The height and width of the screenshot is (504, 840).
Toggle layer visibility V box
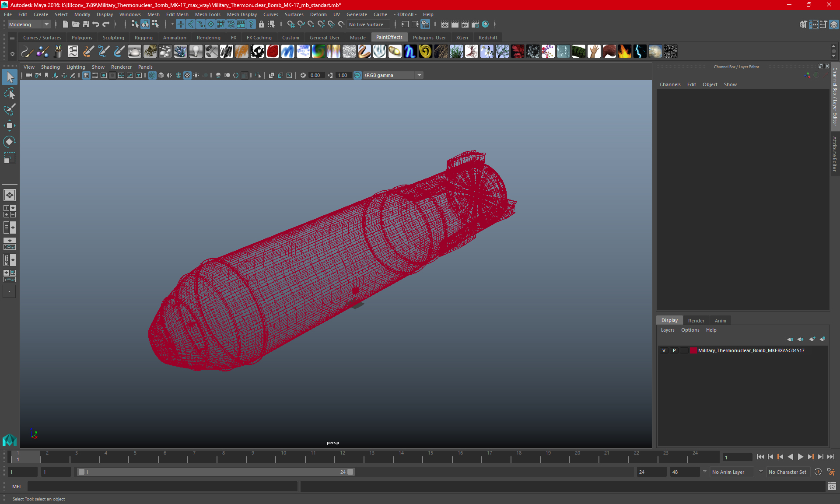(664, 350)
